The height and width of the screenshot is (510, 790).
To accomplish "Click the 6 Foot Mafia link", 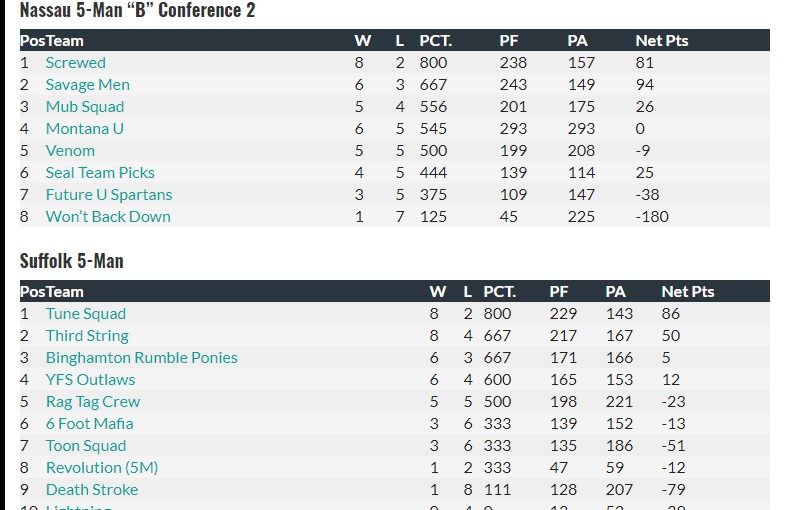I will [x=89, y=423].
